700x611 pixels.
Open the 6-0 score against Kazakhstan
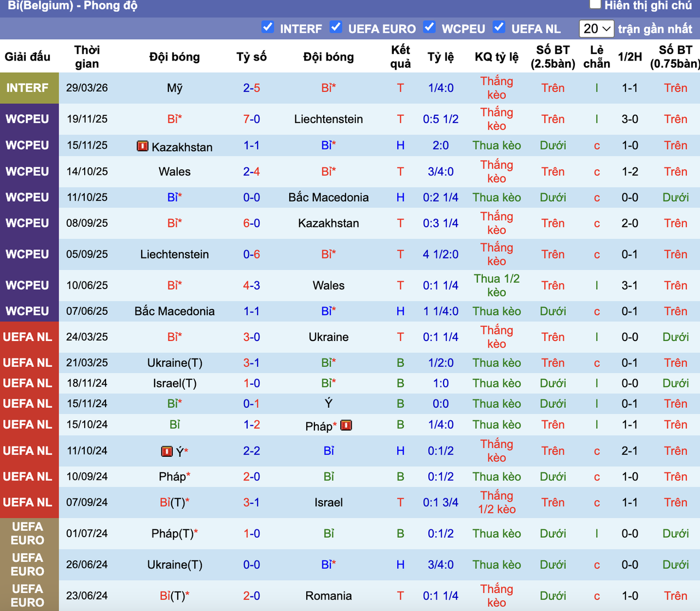click(252, 223)
